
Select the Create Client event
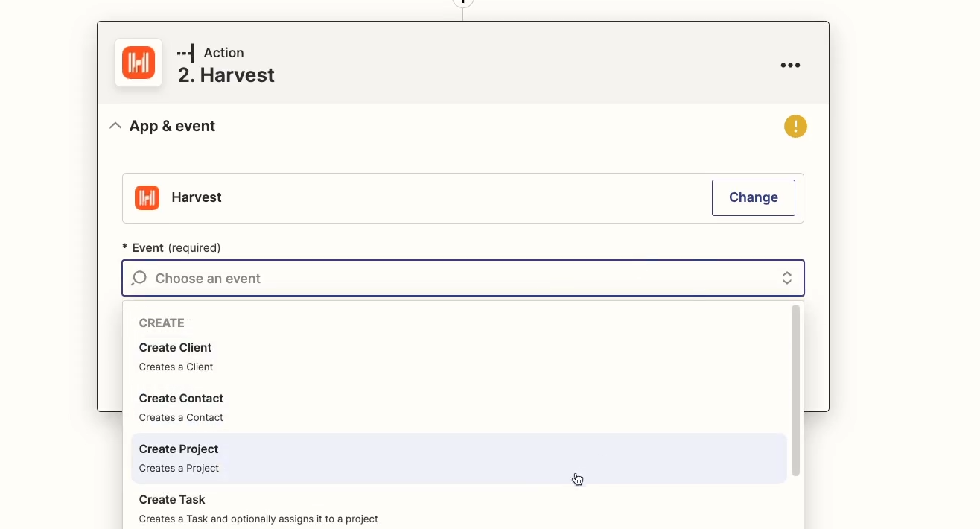coord(459,356)
